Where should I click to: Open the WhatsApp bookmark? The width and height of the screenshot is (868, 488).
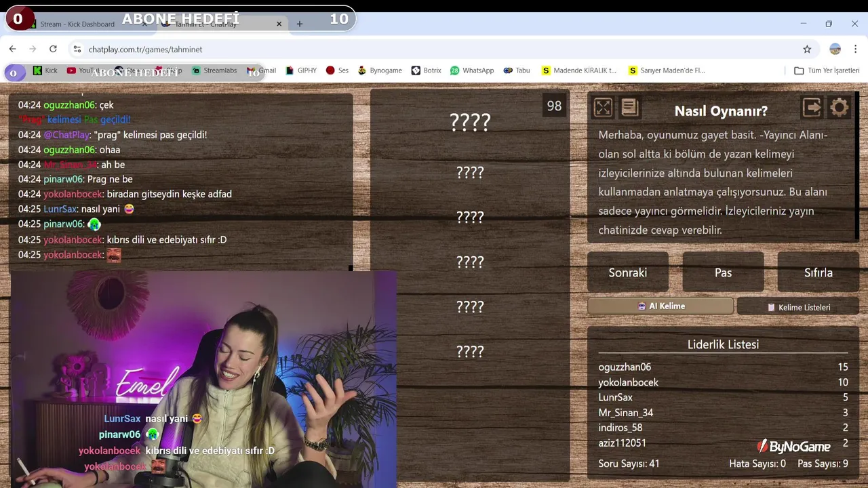[472, 70]
